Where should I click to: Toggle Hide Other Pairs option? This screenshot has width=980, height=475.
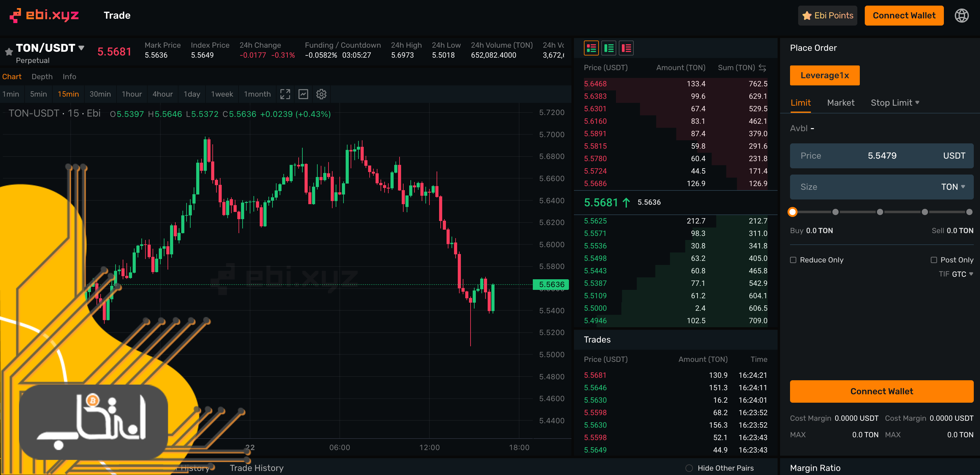pos(689,468)
